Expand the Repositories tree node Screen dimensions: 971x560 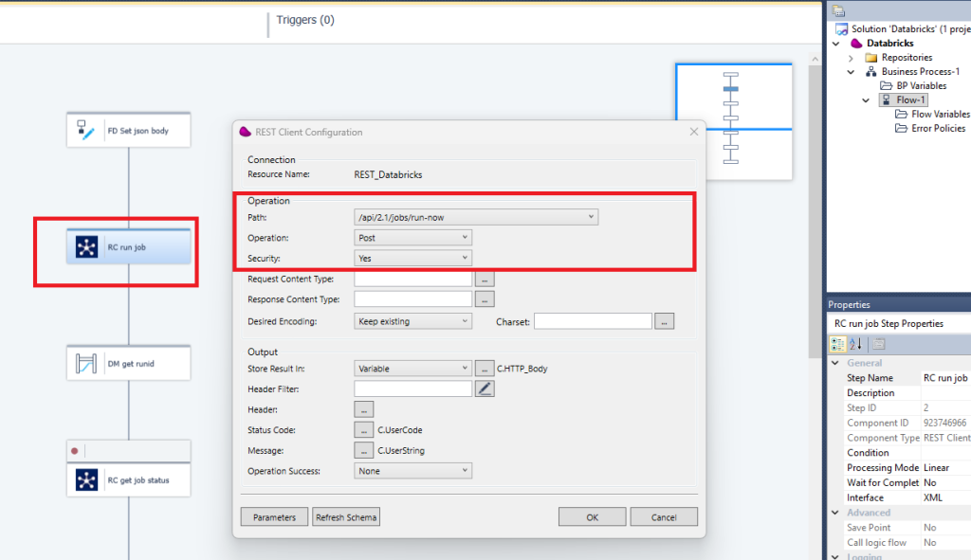[851, 58]
